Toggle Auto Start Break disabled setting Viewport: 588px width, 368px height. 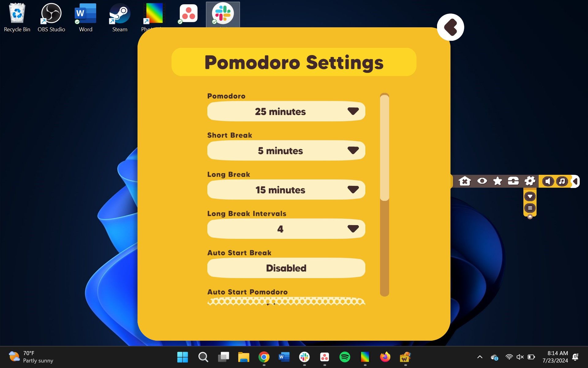[286, 268]
